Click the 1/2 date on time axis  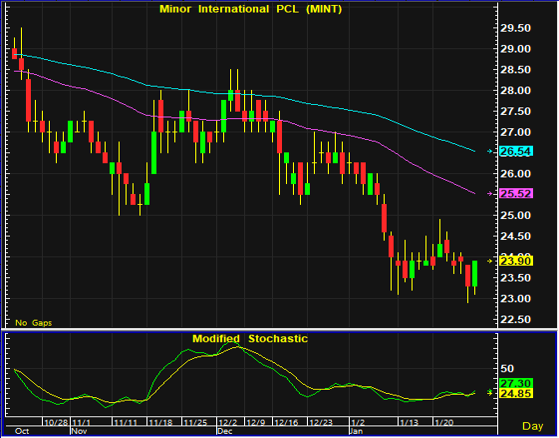[x=358, y=422]
